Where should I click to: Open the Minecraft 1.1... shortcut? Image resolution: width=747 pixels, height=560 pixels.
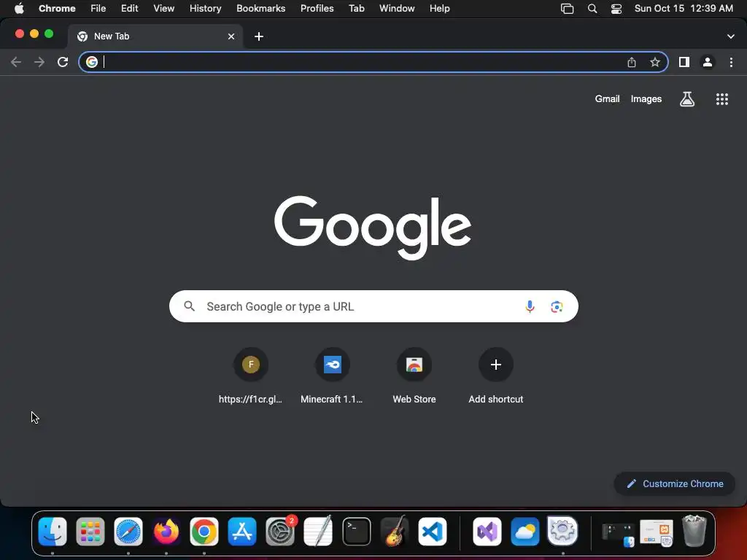click(332, 376)
